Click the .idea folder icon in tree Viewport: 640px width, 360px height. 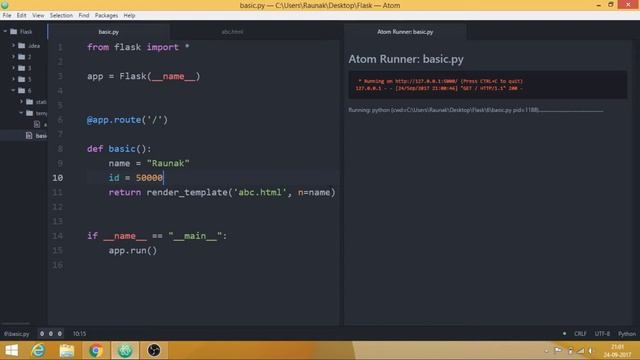click(x=22, y=46)
